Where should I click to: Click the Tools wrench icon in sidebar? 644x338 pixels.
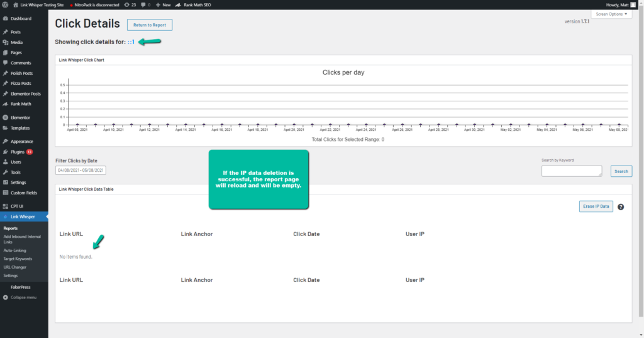tap(5, 172)
